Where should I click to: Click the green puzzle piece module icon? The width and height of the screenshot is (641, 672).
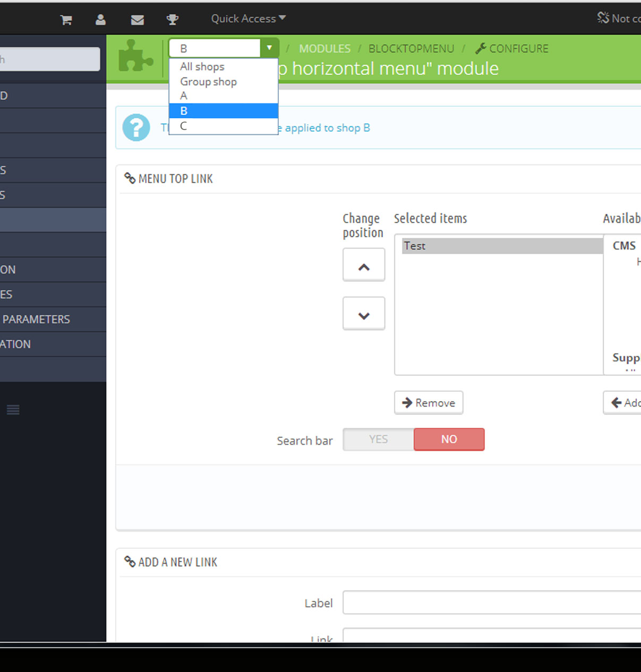[x=136, y=56]
